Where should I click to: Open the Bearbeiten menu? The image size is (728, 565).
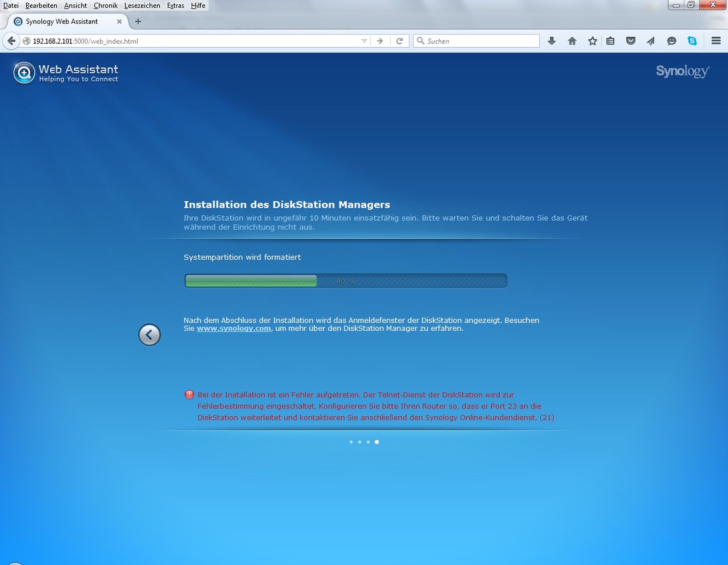41,5
